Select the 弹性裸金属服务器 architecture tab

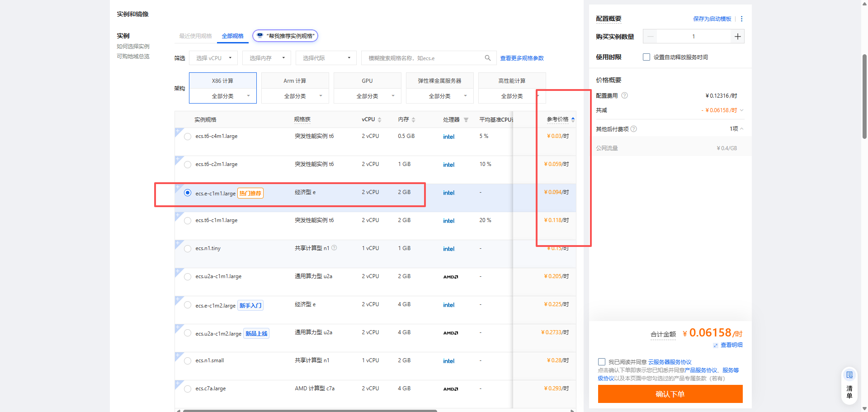[439, 81]
